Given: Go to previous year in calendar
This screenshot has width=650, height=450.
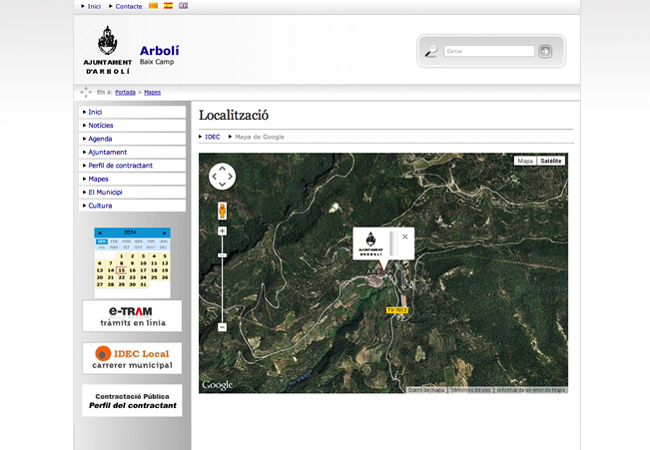Looking at the screenshot, I should point(99,232).
